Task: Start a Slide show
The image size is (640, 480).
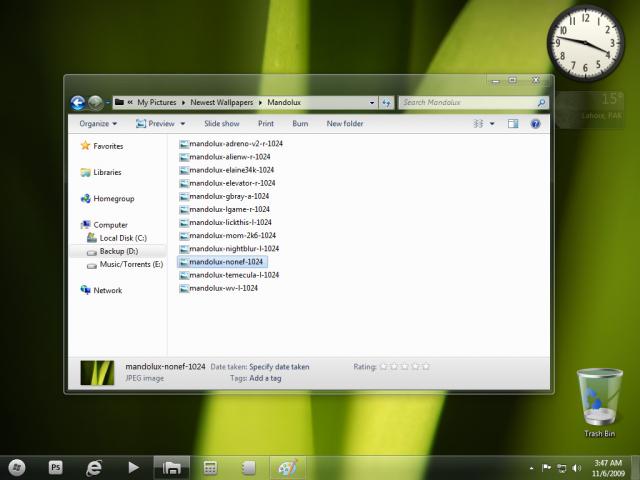Action: pyautogui.click(x=222, y=123)
